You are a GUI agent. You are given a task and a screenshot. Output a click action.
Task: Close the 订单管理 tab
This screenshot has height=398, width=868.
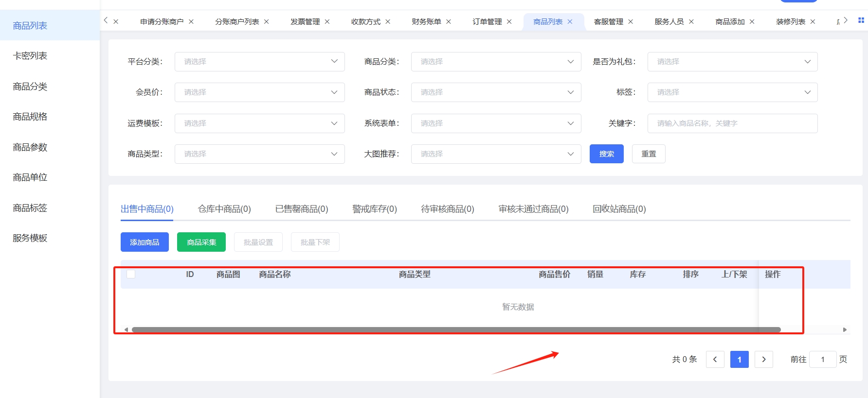point(509,22)
